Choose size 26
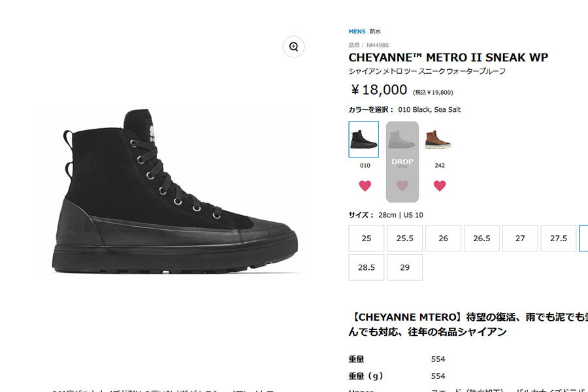 tap(443, 238)
